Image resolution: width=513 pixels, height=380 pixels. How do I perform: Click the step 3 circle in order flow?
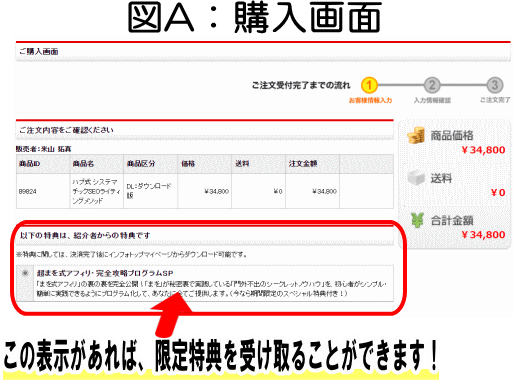pos(495,85)
